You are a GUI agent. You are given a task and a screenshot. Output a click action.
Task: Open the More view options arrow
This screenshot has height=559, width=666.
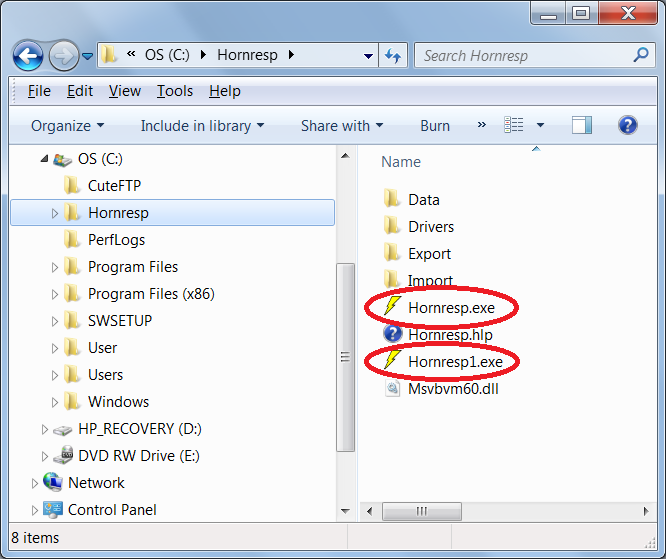pos(540,125)
